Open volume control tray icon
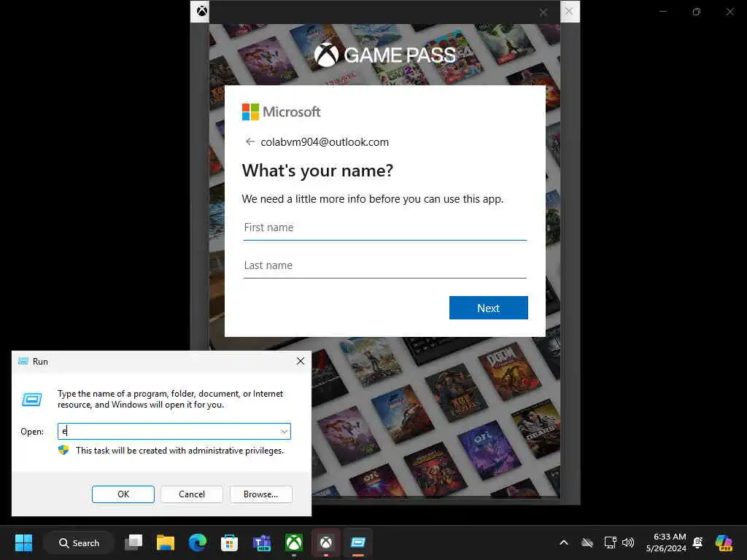This screenshot has width=747, height=560. 628,542
